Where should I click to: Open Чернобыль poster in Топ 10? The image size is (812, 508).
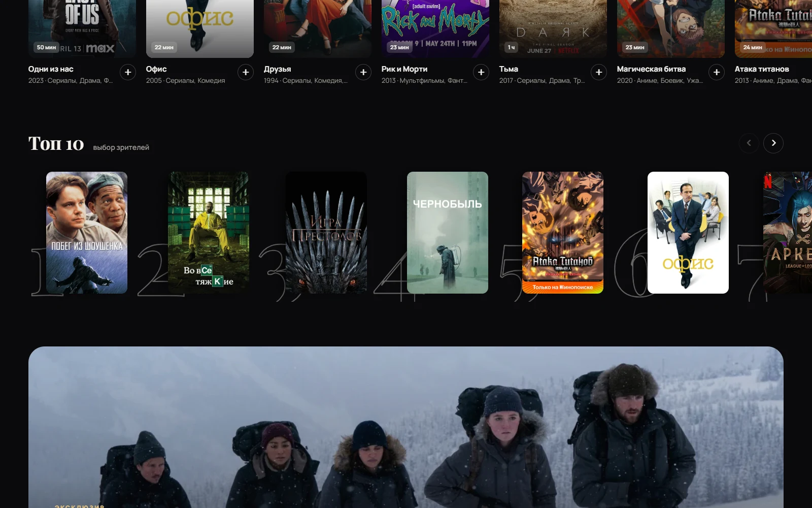(x=448, y=233)
